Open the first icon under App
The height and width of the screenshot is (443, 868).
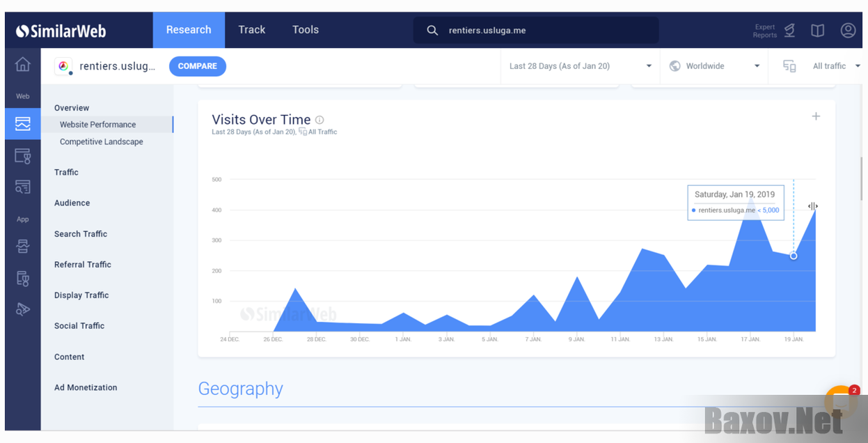23,246
